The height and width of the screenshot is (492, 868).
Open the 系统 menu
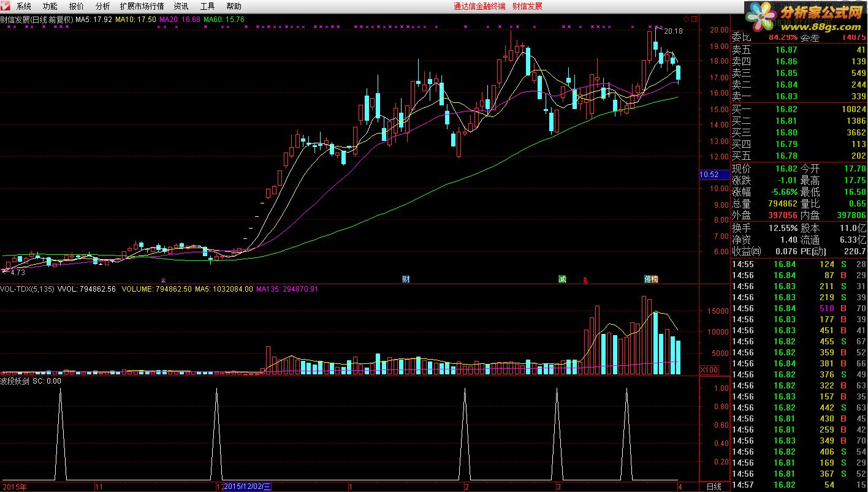(x=24, y=7)
